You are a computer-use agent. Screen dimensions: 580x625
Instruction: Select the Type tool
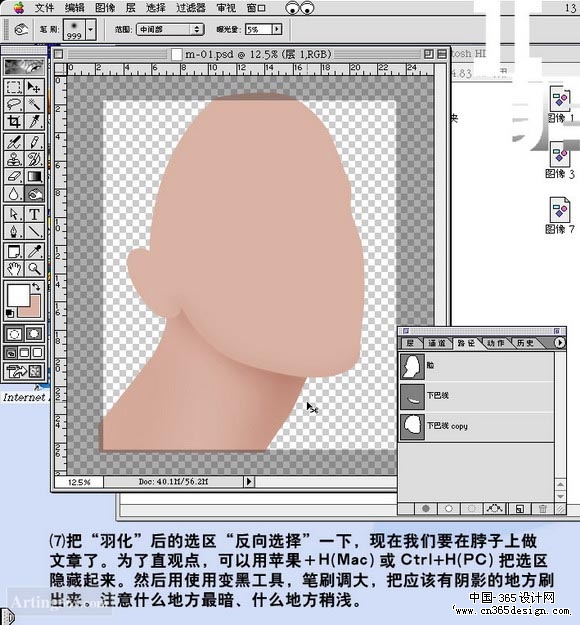pyautogui.click(x=34, y=214)
